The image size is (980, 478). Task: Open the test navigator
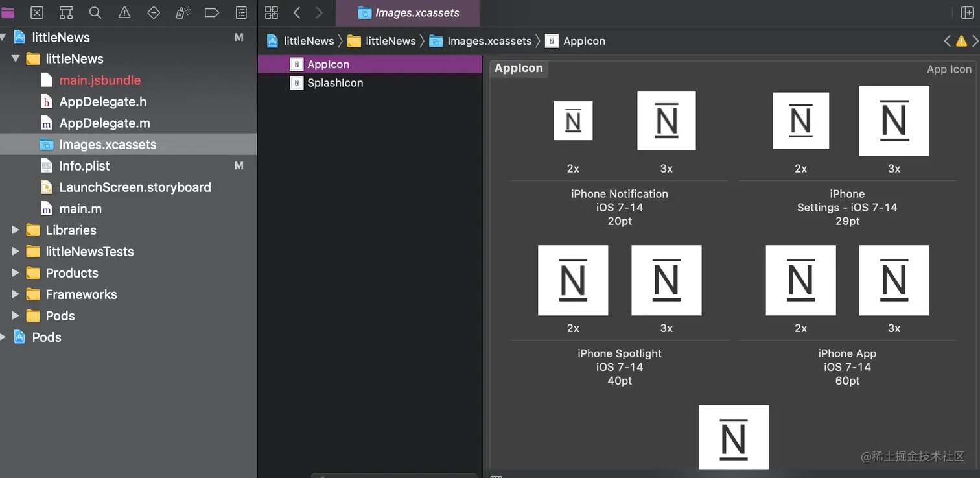point(154,13)
